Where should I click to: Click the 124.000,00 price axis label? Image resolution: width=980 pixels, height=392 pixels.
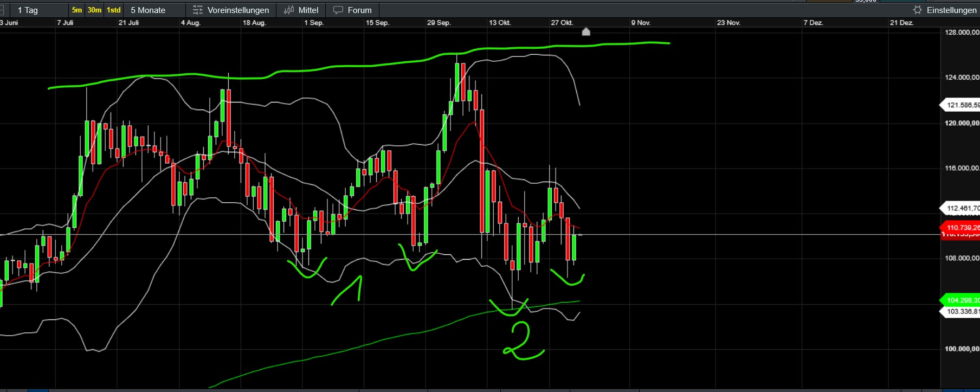click(962, 78)
